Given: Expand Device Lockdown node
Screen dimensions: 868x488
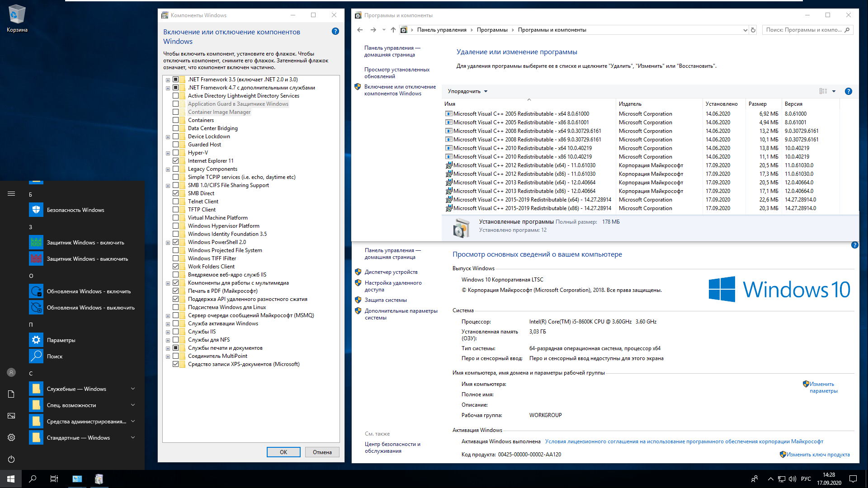Looking at the screenshot, I should [168, 137].
